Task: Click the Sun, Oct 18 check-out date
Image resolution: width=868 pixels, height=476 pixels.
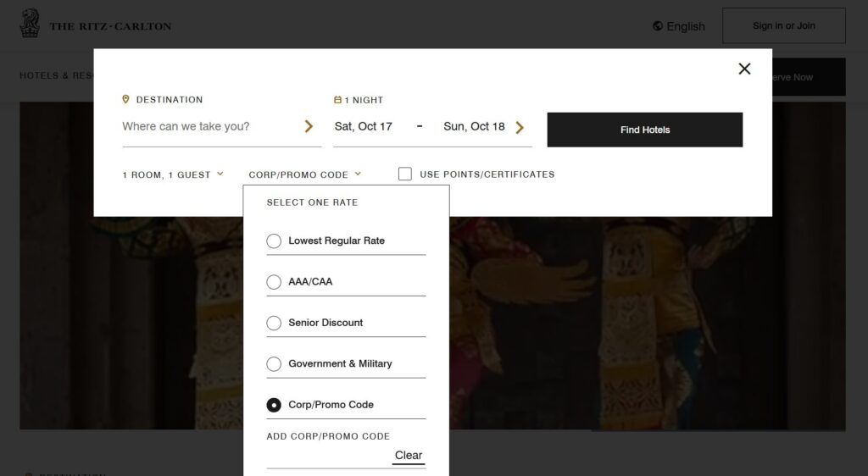Action: [474, 126]
